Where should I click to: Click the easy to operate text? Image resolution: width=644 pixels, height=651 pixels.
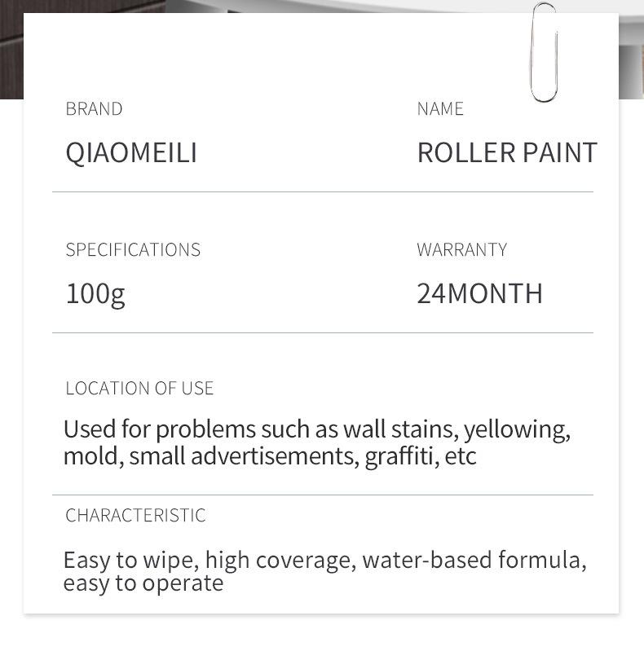click(143, 583)
